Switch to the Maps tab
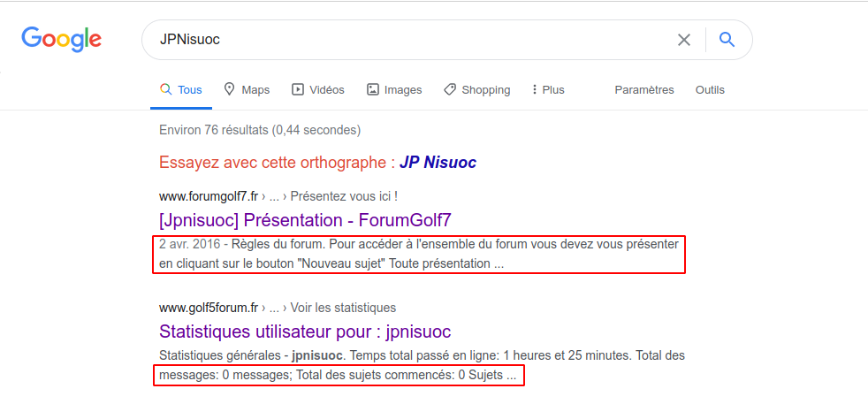Screen dimensions: 868x404 pos(247,89)
